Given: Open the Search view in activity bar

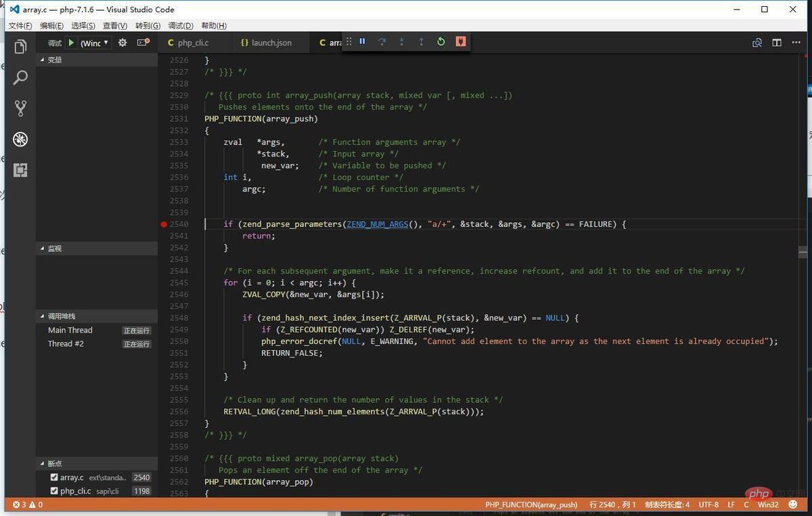Looking at the screenshot, I should (20, 78).
